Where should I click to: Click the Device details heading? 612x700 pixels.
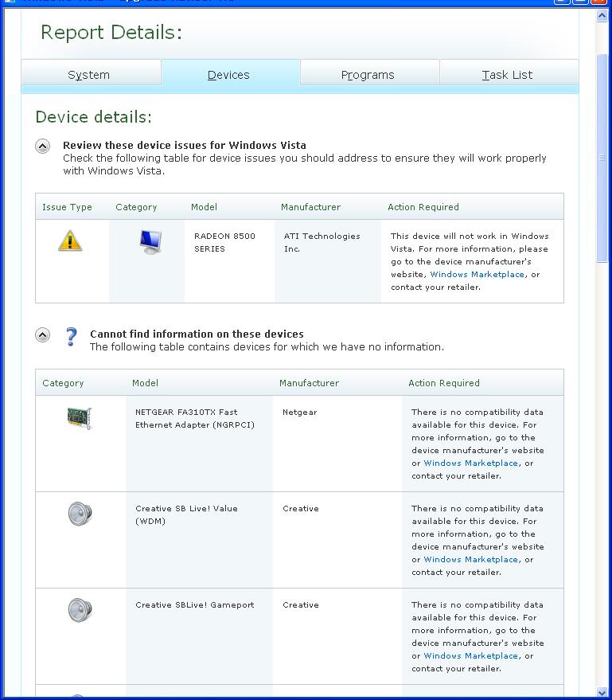tap(94, 117)
